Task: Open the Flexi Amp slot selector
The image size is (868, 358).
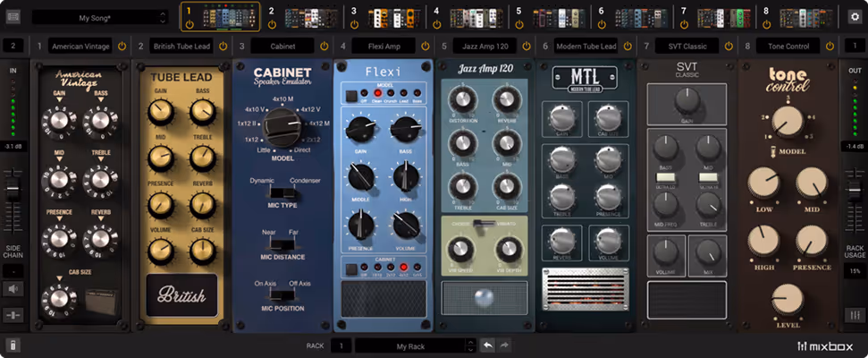Action: (x=383, y=46)
